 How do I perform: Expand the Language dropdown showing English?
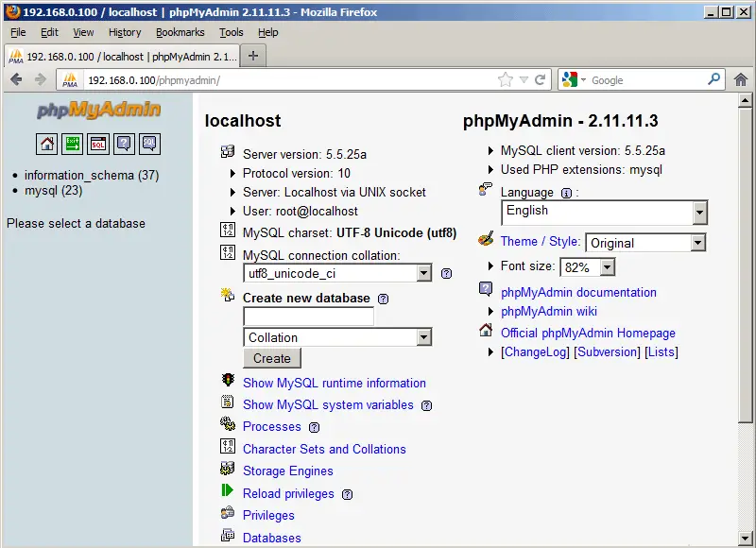coord(699,214)
